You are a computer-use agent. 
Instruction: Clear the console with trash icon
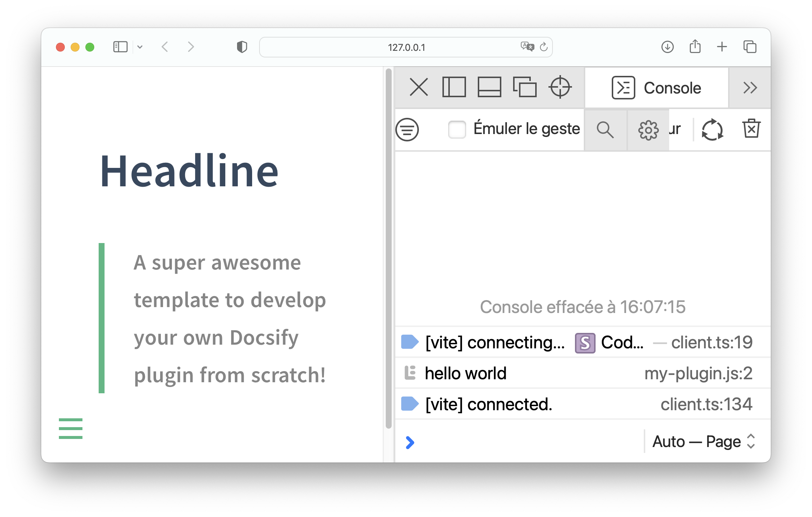(x=751, y=129)
